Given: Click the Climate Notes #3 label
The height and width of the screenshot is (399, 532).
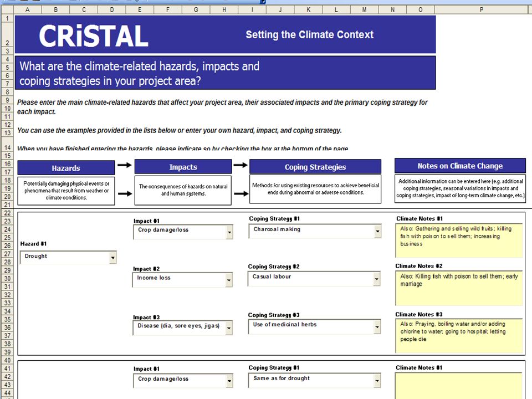Looking at the screenshot, I should [x=419, y=315].
